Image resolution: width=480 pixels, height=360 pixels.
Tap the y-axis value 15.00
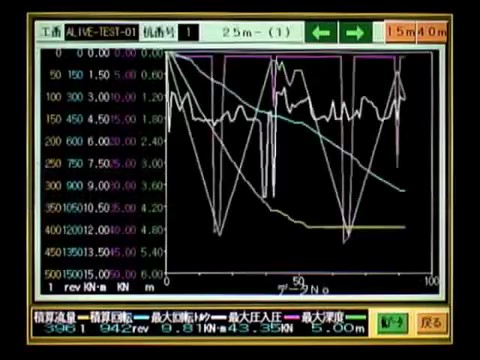[96, 275]
